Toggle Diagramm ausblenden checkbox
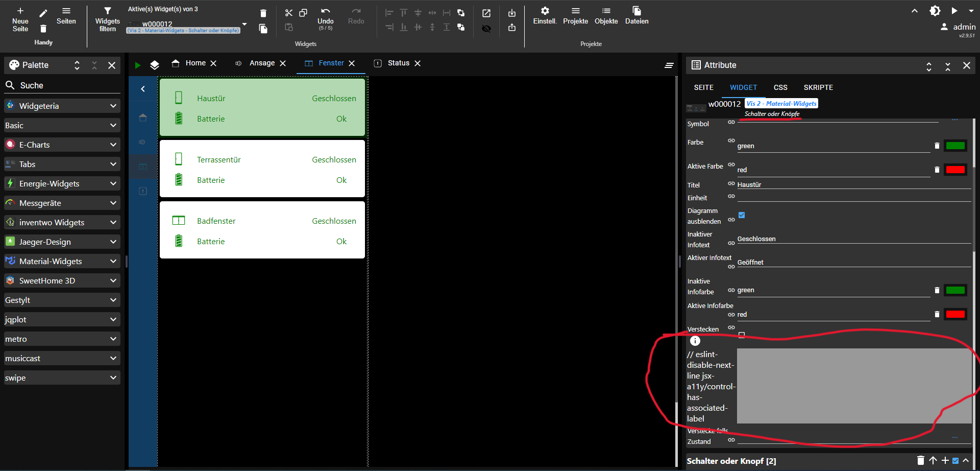This screenshot has width=980, height=471. click(742, 215)
